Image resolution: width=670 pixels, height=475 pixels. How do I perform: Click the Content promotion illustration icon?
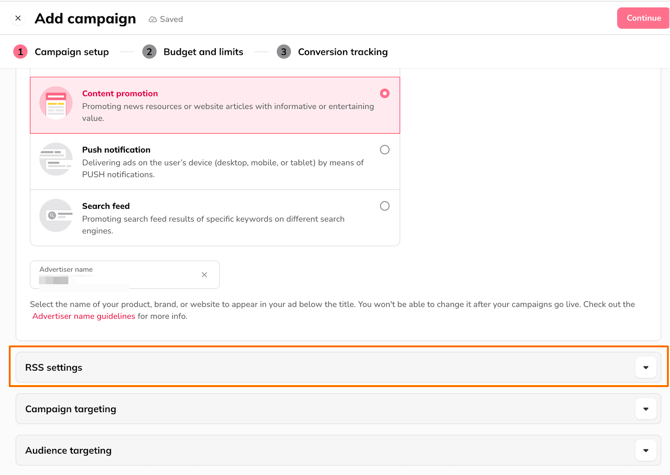click(56, 103)
